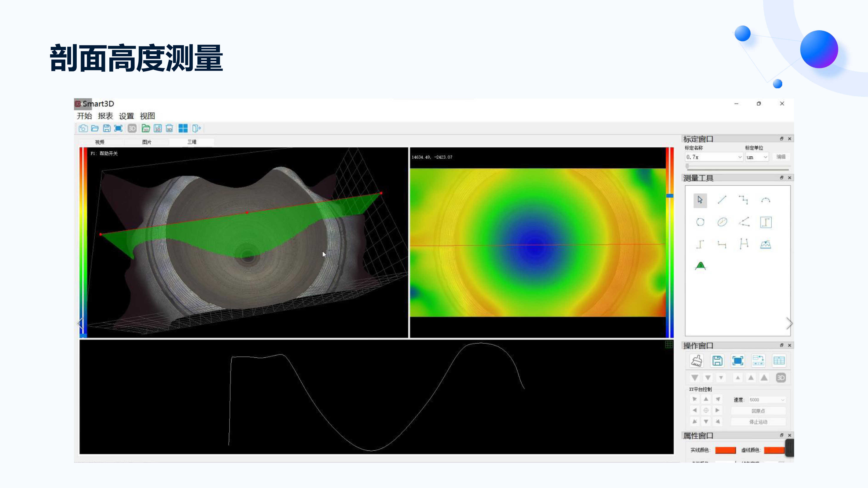
Task: Select the H-shaped parallel distance tool
Action: click(x=744, y=244)
